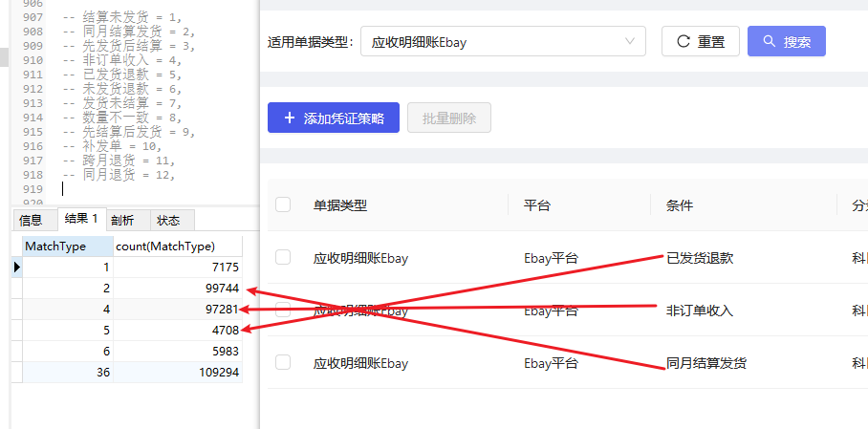Viewport: 868px width, 429px height.
Task: Click the MatchType column header
Action: tap(68, 247)
